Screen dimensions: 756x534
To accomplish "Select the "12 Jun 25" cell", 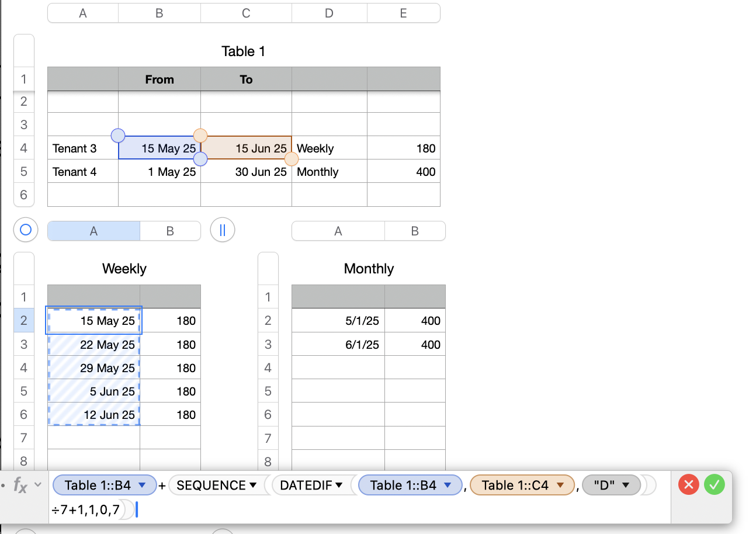I will (93, 414).
